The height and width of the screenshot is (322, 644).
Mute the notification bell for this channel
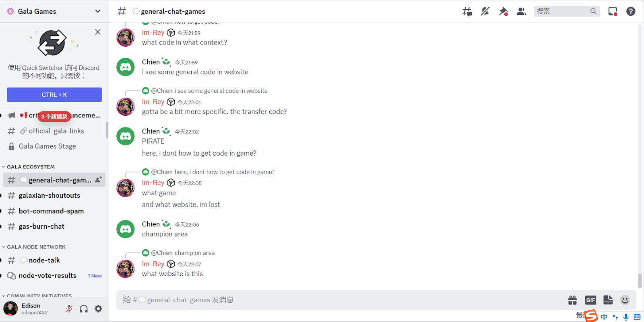[485, 11]
